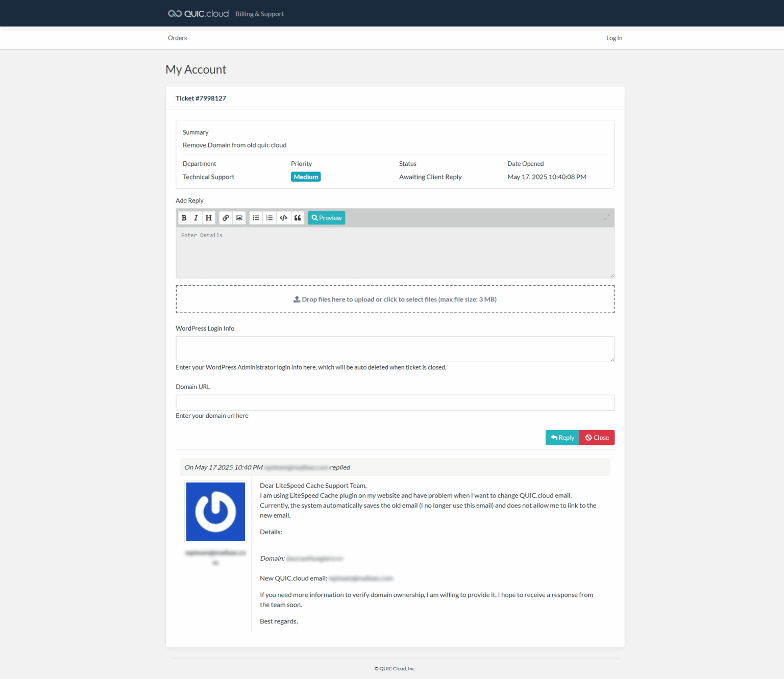Insert a hyperlink using the link icon
Image resolution: width=784 pixels, height=679 pixels.
226,218
